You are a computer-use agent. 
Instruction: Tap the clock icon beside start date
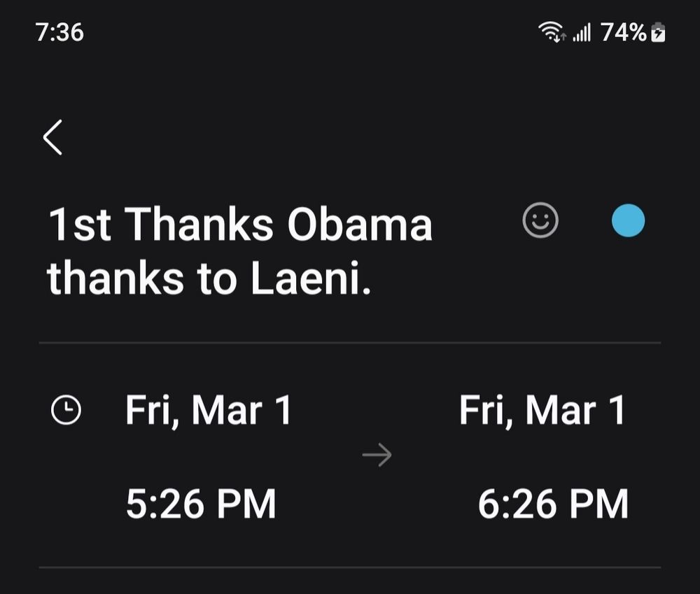(66, 411)
